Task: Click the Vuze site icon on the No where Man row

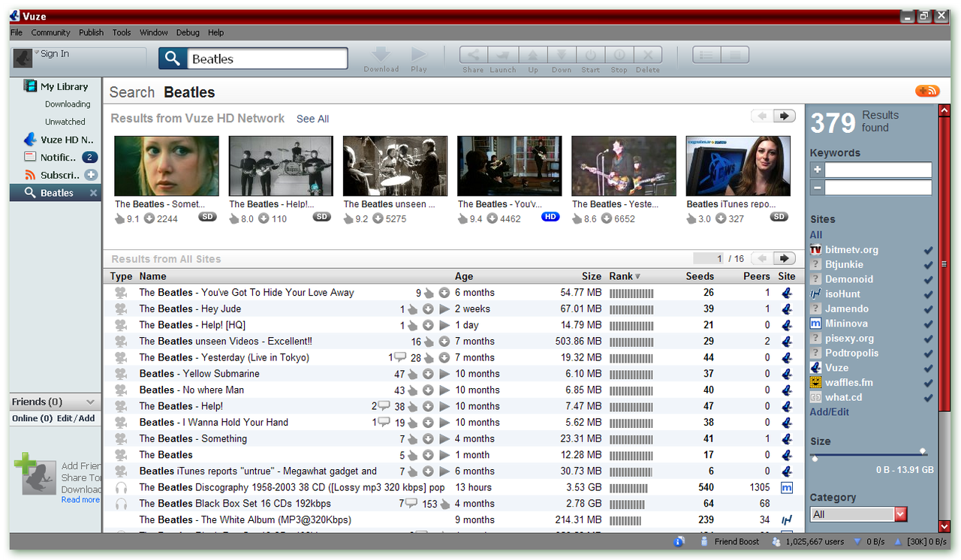Action: [787, 390]
